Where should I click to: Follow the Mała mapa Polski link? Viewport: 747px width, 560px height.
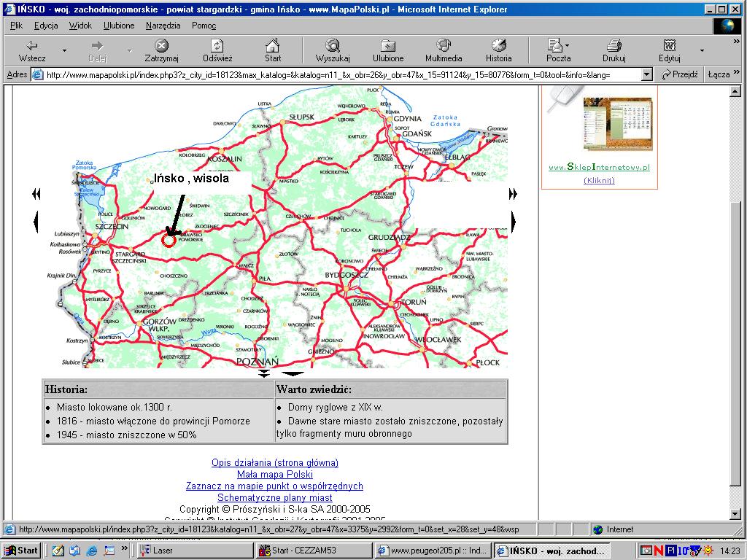point(274,475)
